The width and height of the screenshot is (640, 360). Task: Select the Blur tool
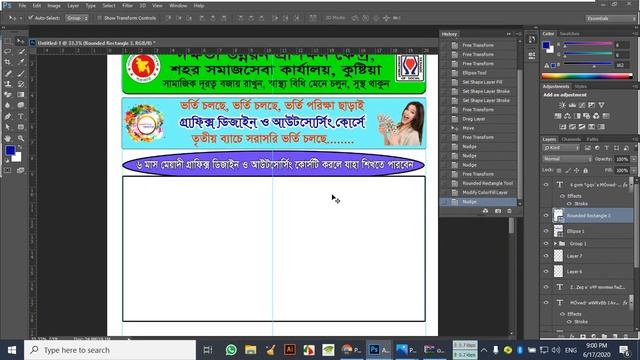tap(8, 105)
